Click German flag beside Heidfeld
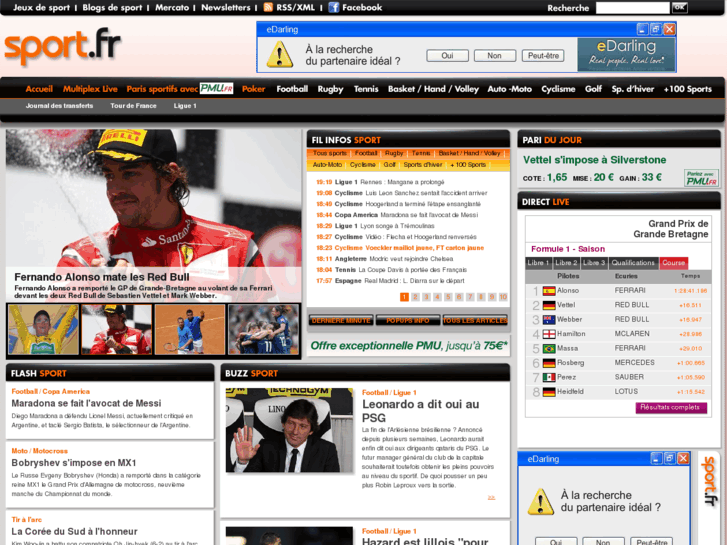Image resolution: width=727 pixels, height=545 pixels. [x=549, y=392]
